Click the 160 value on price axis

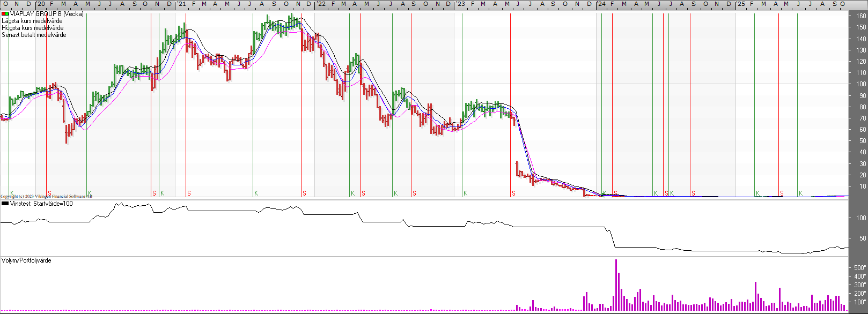click(x=860, y=16)
